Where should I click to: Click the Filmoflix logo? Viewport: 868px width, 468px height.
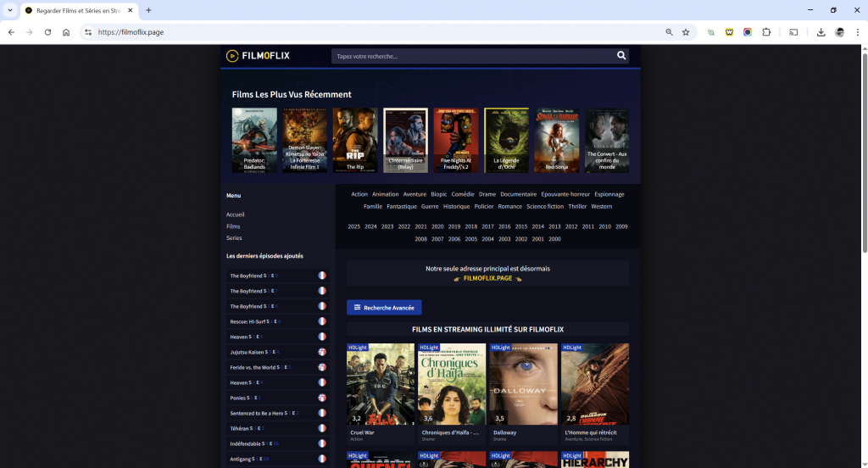(x=258, y=55)
